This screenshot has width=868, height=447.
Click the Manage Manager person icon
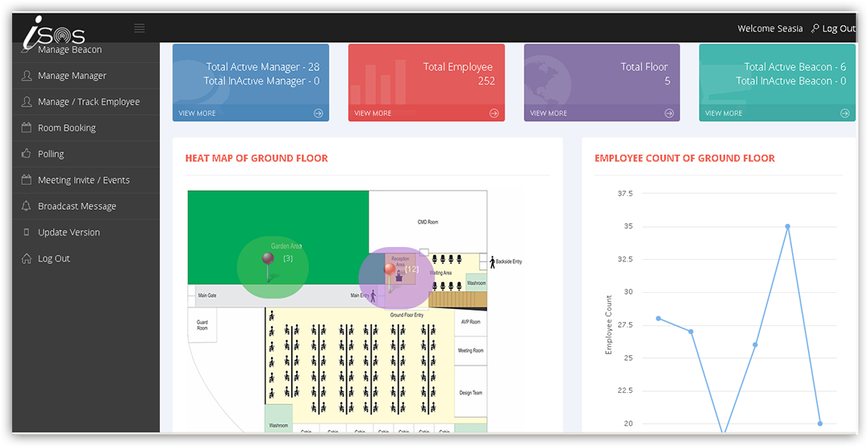pos(26,75)
